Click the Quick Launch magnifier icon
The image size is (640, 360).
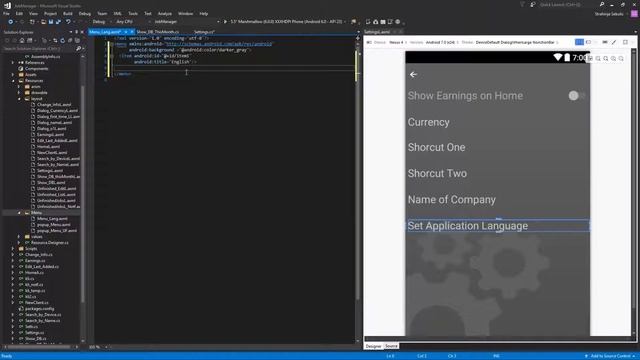point(602,4)
